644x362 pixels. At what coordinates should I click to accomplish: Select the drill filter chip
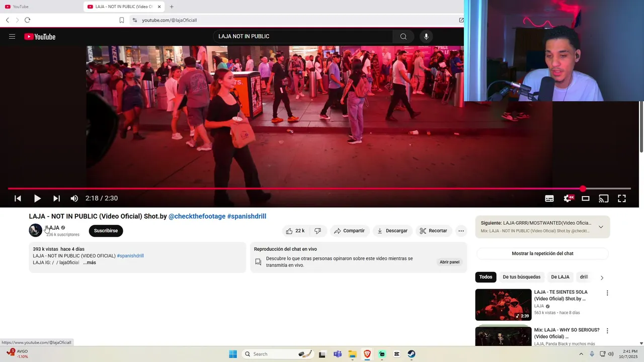coord(584,277)
